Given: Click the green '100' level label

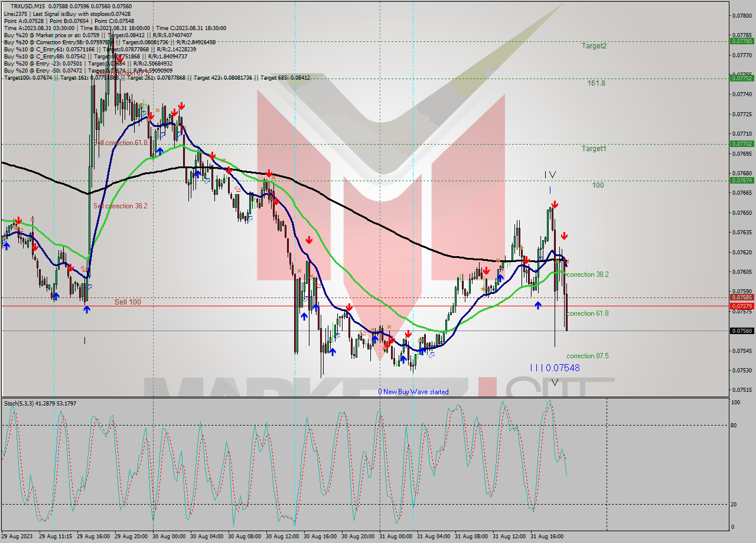Looking at the screenshot, I should pyautogui.click(x=598, y=185).
